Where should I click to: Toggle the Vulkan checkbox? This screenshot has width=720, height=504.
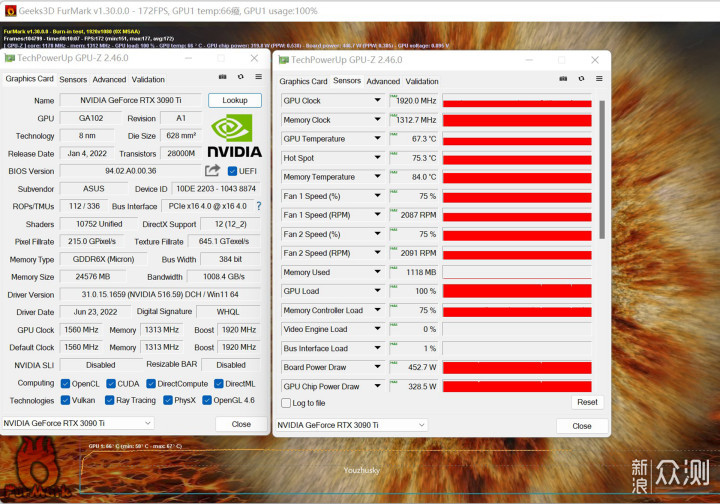(65, 400)
